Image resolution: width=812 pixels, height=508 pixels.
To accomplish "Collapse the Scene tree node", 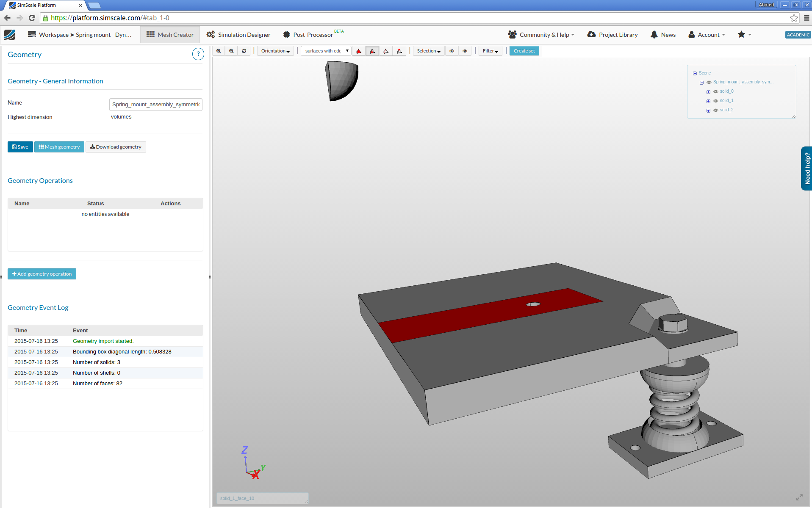I will (x=695, y=73).
